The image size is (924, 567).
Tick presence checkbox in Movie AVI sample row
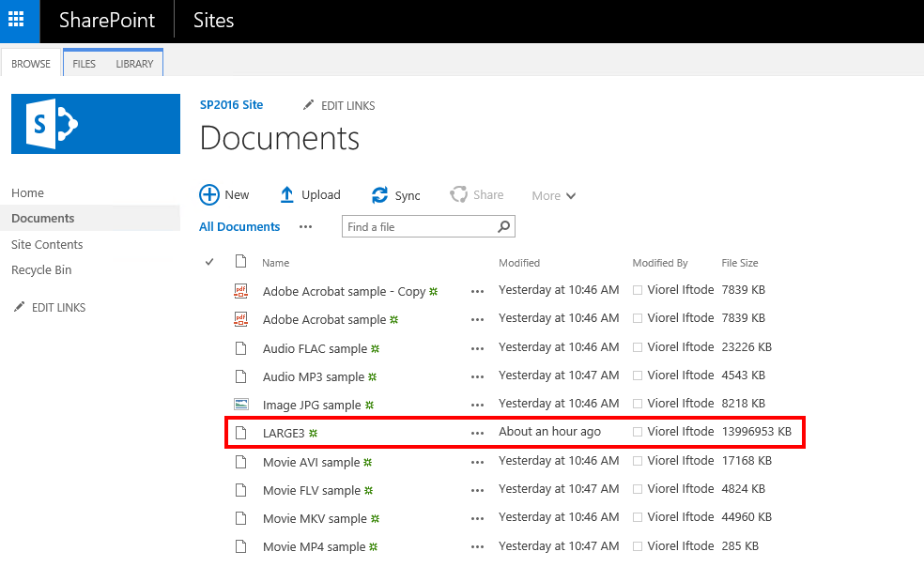tap(637, 461)
